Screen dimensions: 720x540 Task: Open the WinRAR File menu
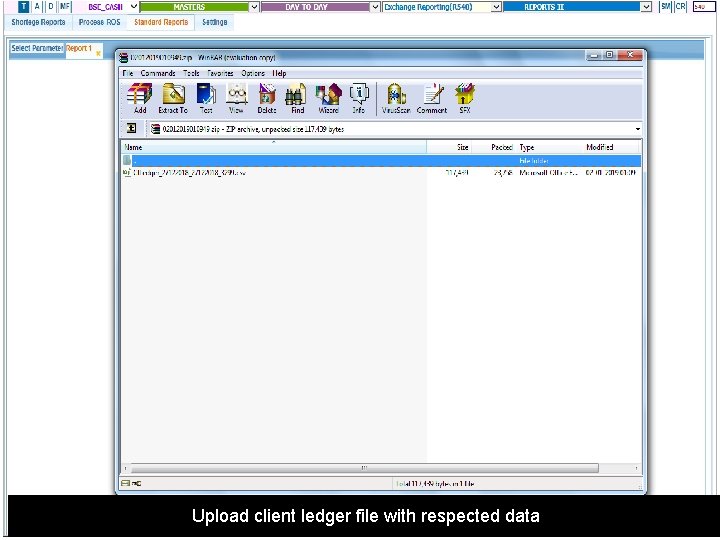pyautogui.click(x=128, y=73)
